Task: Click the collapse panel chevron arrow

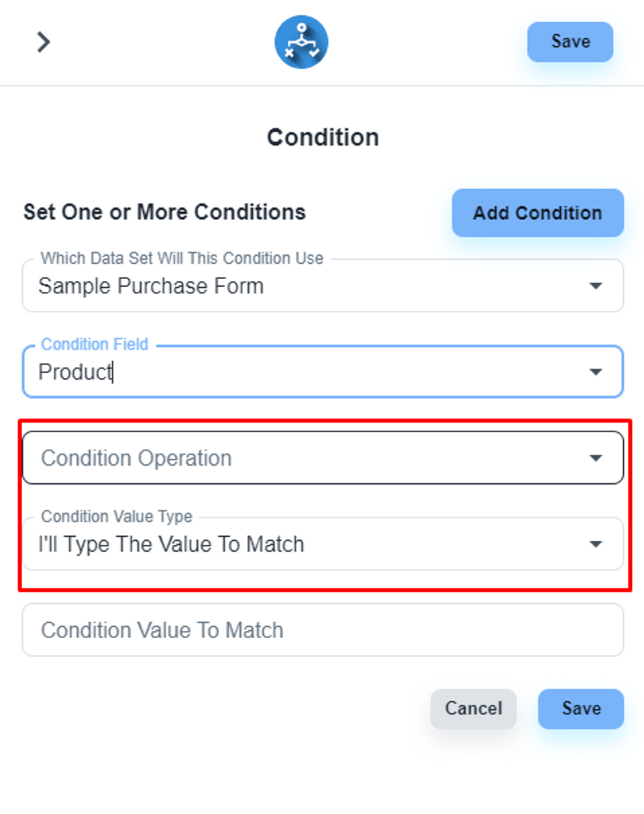Action: [x=44, y=42]
